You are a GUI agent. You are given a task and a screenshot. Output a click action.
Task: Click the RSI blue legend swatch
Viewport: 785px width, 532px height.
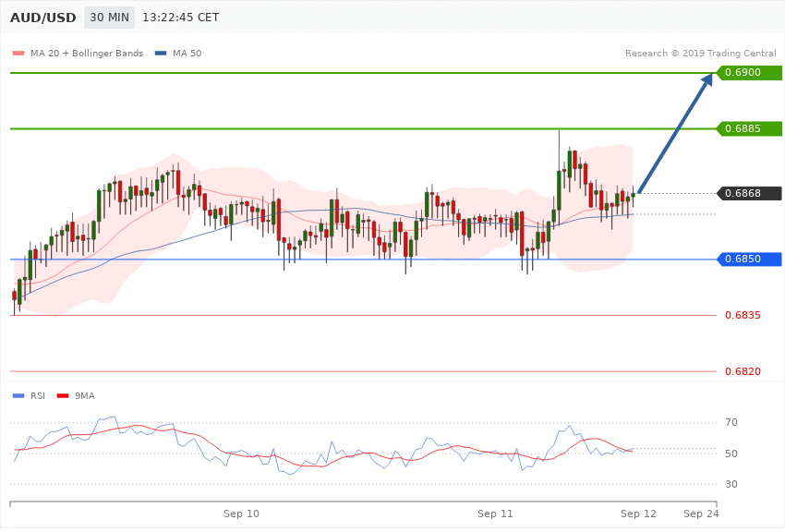[x=18, y=396]
